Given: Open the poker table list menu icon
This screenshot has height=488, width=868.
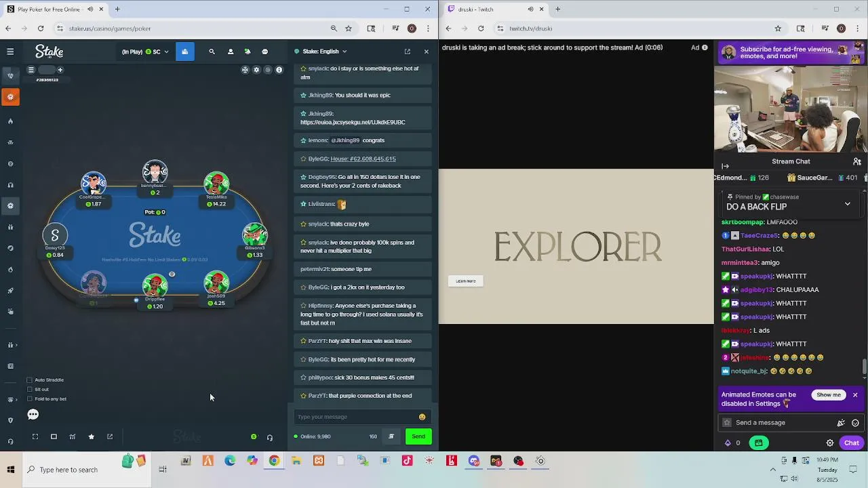Looking at the screenshot, I should click(31, 70).
